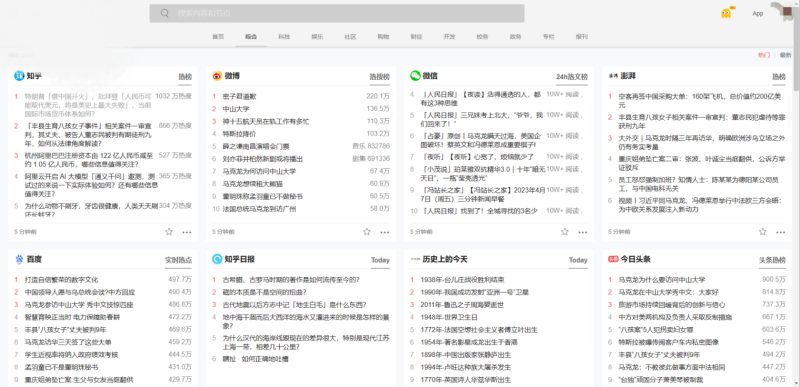Open 微信 item 【夜听】心宽了，烦恼就少了
800x387 pixels.
[x=478, y=157]
